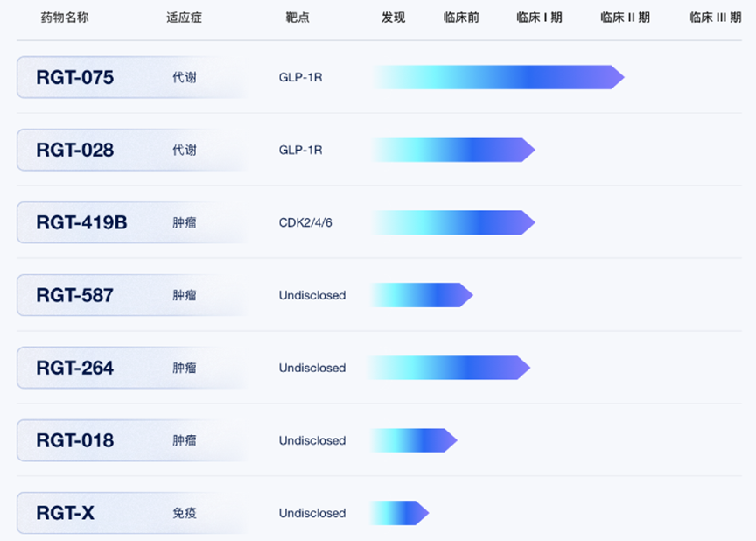Screen dimensions: 756x541
Task: Click the 临床 II 期 stage header
Action: (x=625, y=18)
